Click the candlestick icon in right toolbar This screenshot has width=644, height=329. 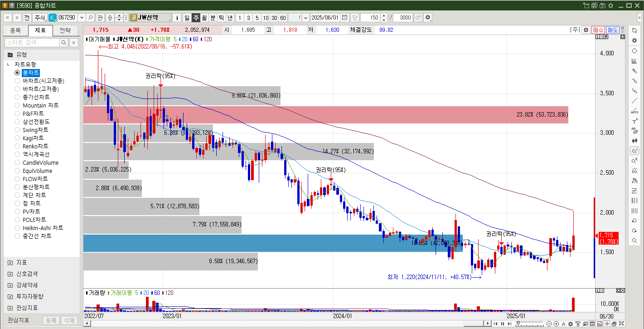click(x=634, y=141)
